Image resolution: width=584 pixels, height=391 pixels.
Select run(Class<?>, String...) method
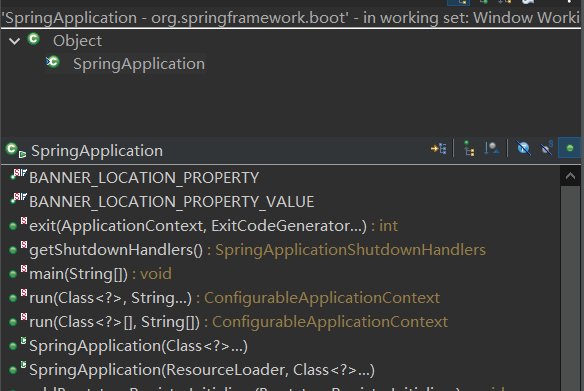(234, 298)
